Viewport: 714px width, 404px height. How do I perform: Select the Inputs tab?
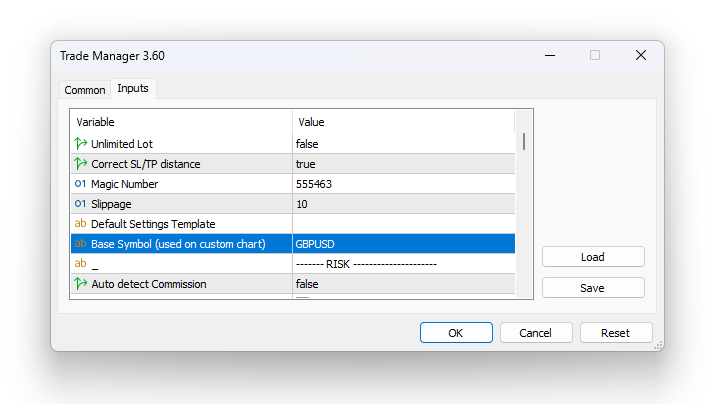133,89
